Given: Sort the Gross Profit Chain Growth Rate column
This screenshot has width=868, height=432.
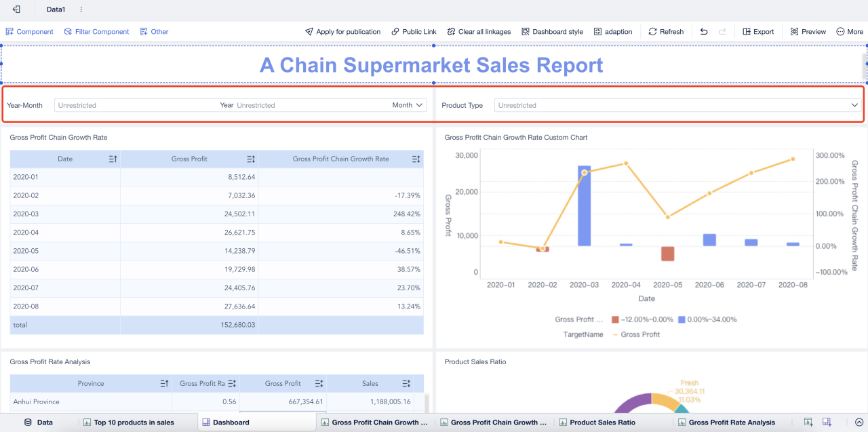Looking at the screenshot, I should 416,159.
